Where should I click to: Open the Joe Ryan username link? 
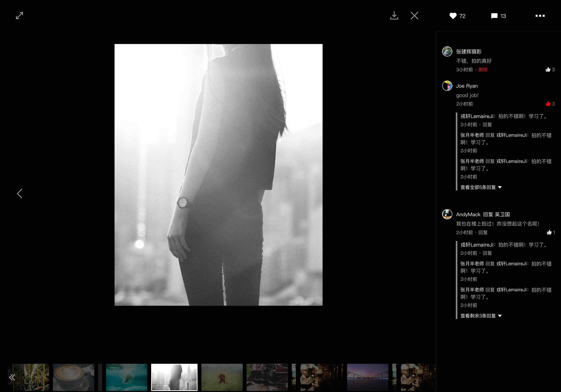467,86
